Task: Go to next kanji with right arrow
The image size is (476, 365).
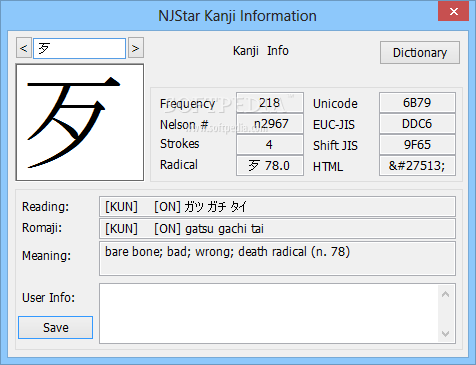Action: (136, 48)
